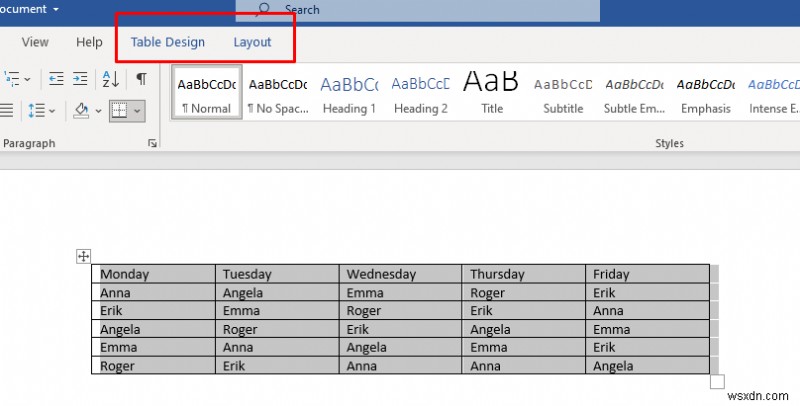Image resolution: width=800 pixels, height=406 pixels.
Task: Apply the Heading 2 style
Action: (420, 93)
